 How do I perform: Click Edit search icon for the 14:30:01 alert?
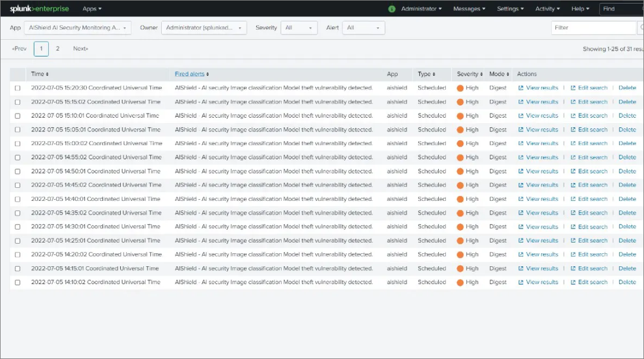[573, 227]
